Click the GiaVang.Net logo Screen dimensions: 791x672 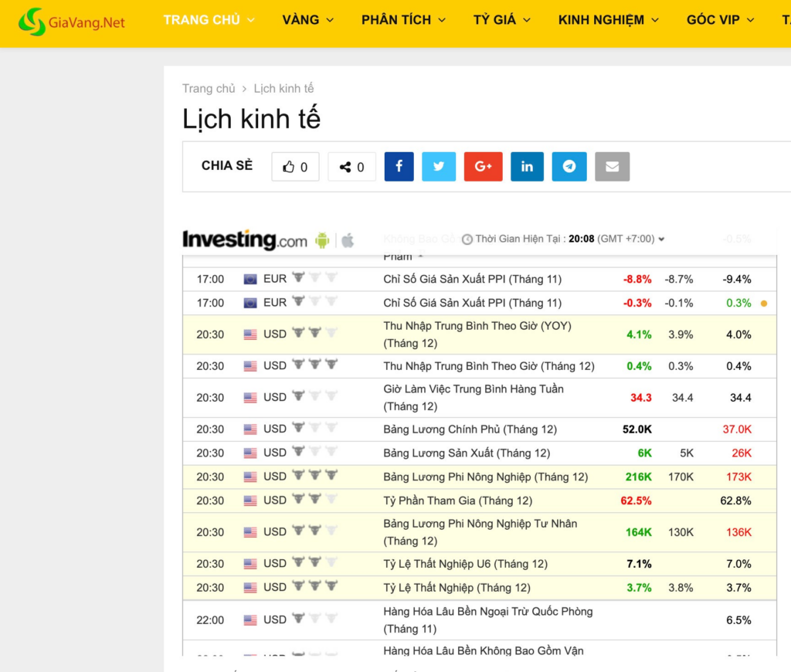coord(72,22)
